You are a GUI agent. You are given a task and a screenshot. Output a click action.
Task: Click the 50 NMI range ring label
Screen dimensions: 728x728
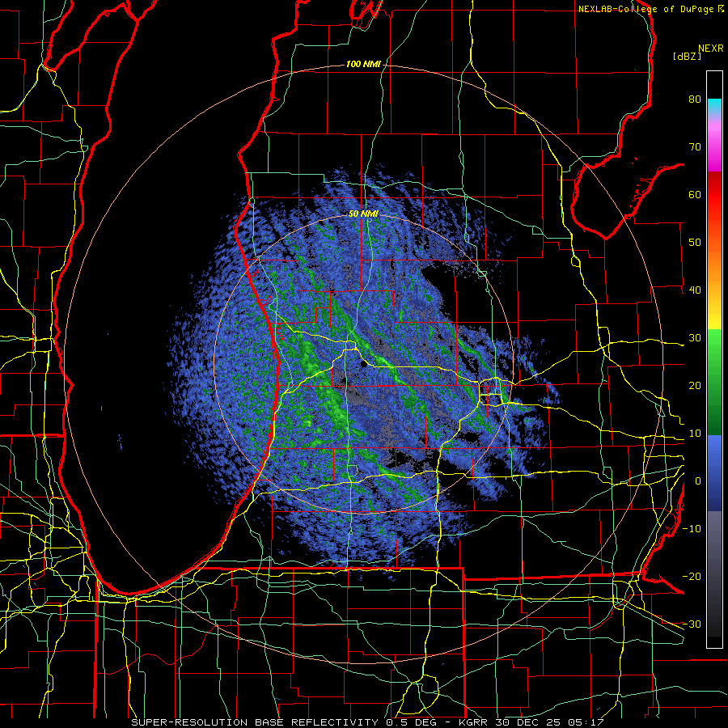pos(363,214)
